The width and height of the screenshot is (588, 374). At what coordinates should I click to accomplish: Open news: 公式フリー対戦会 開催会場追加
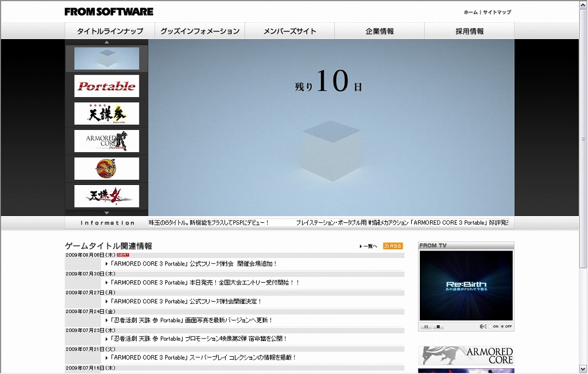(x=194, y=264)
